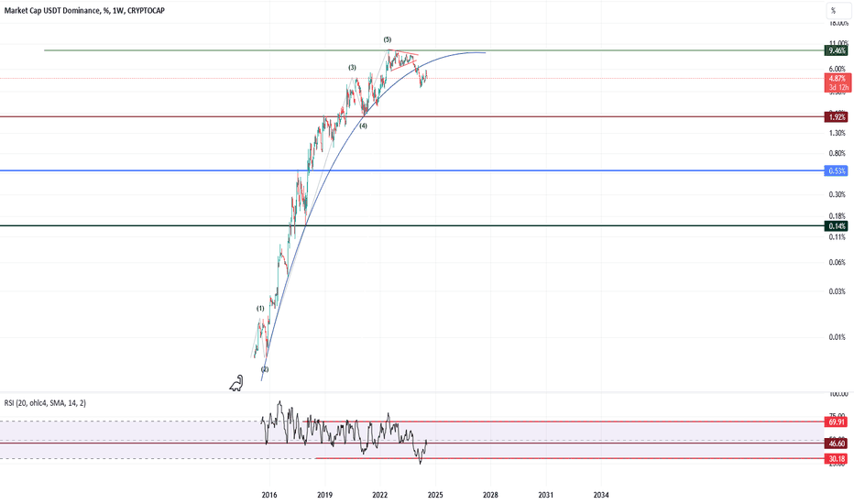The height and width of the screenshot is (504, 854).
Task: Click the 2025 label on the time axis
Action: (x=435, y=495)
